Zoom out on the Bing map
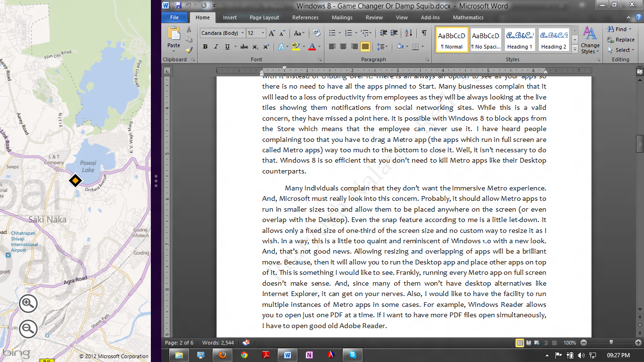 click(28, 329)
